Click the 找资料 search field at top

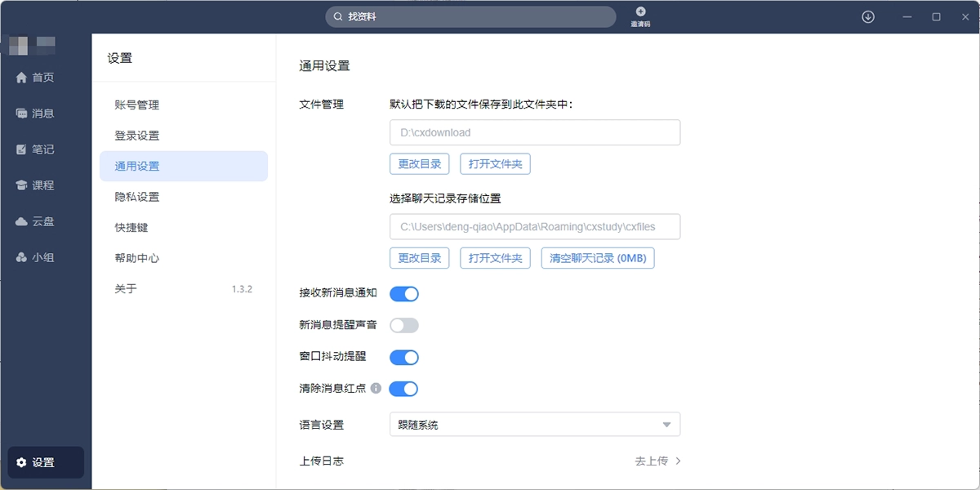pyautogui.click(x=470, y=16)
